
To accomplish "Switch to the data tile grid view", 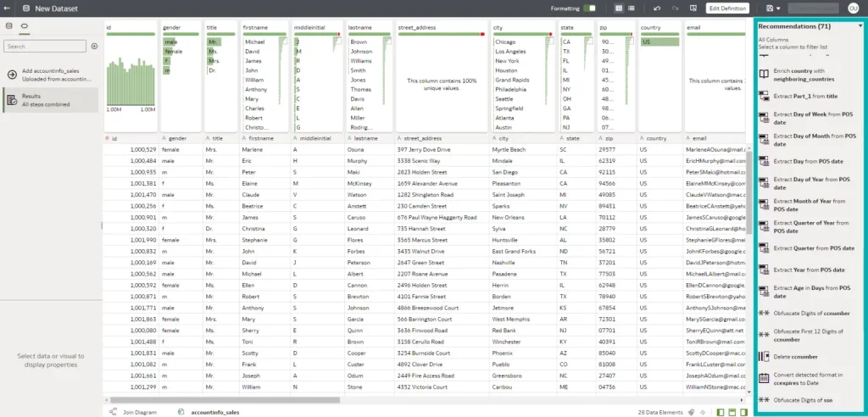I will (x=619, y=8).
